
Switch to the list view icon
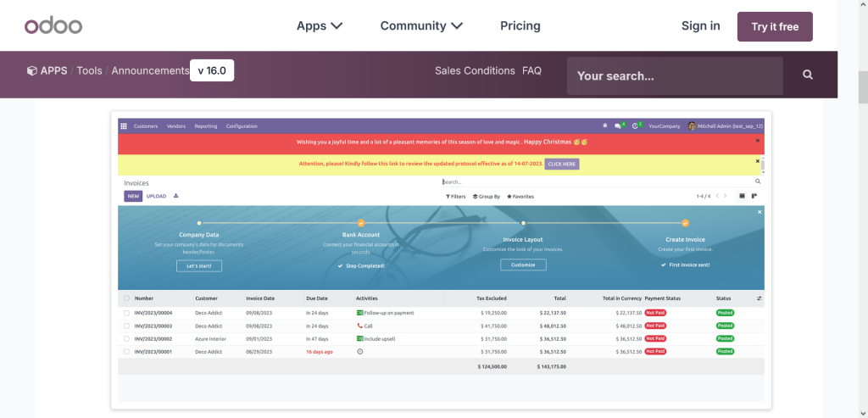pos(742,196)
